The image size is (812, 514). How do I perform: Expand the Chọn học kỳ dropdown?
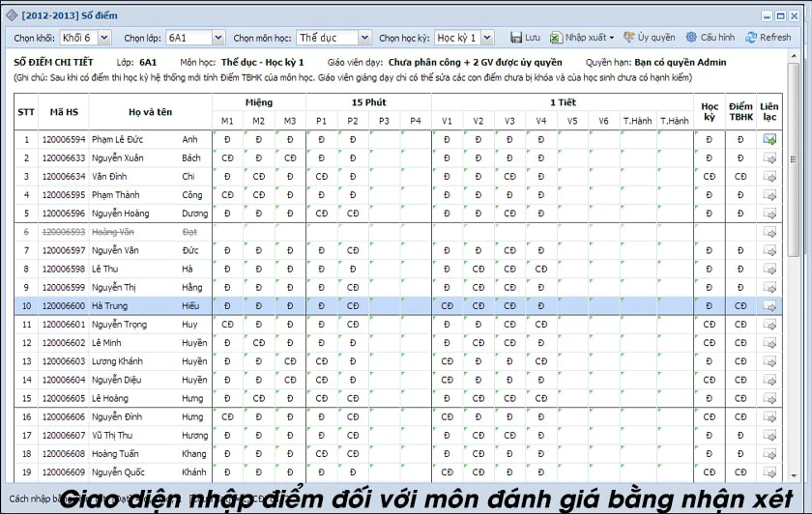point(487,38)
